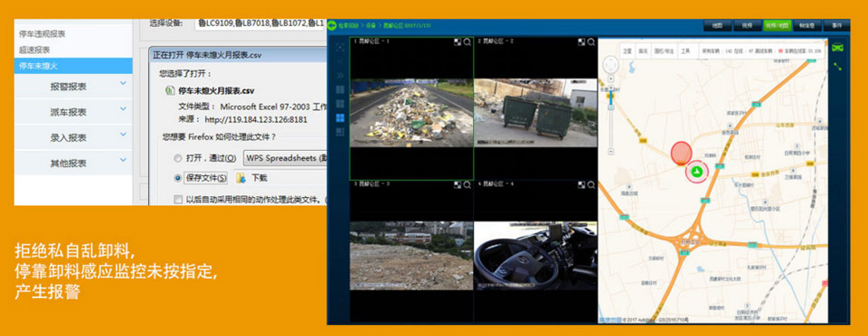Screen dimensions: 868x336
Task: Expand the 录入报表 section arrow
Action: click(x=123, y=135)
